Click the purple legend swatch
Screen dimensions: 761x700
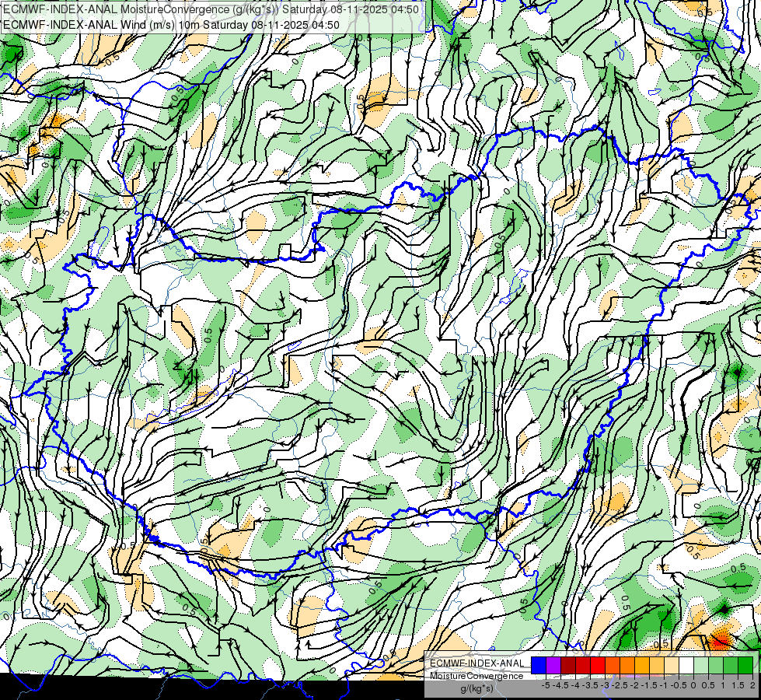point(553,666)
